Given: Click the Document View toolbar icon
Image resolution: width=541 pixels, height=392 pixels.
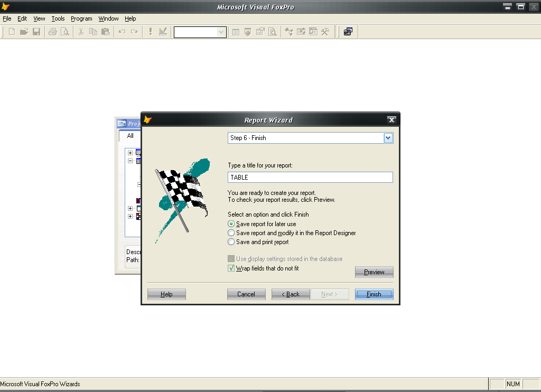Looking at the screenshot, I should pyautogui.click(x=273, y=32).
